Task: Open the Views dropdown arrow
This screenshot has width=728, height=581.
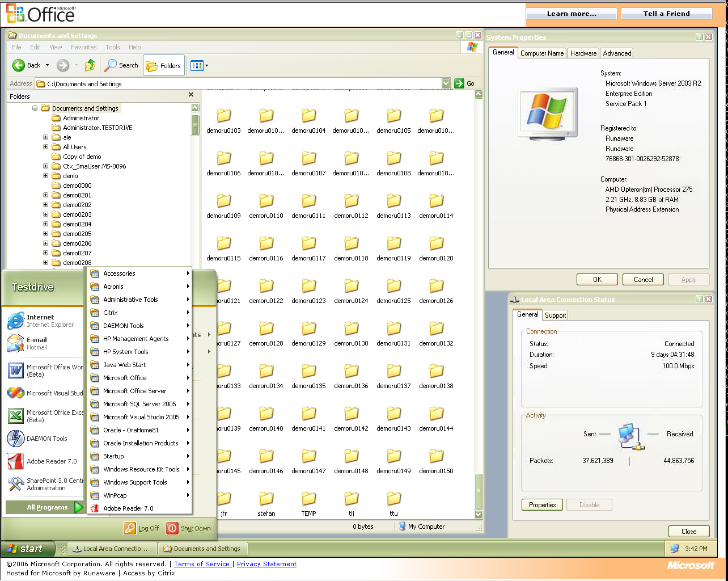Action: click(x=206, y=65)
